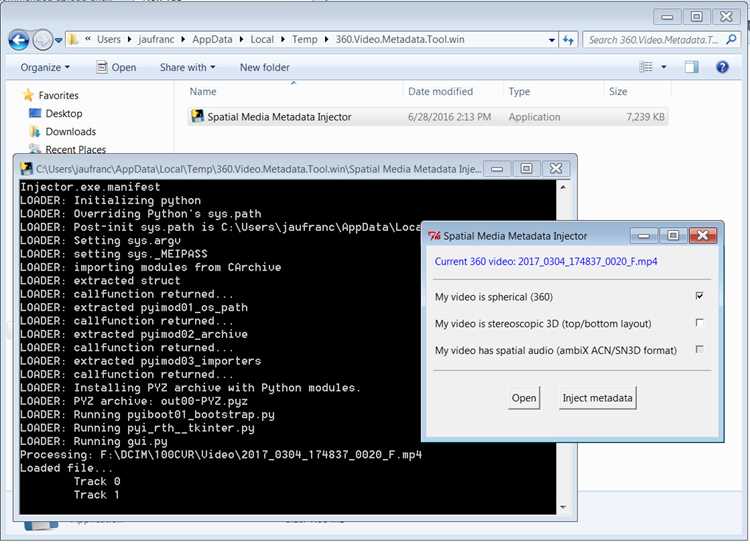Select AppData in the address breadcrumb
Viewport: 750px width, 544px height.
coord(212,39)
